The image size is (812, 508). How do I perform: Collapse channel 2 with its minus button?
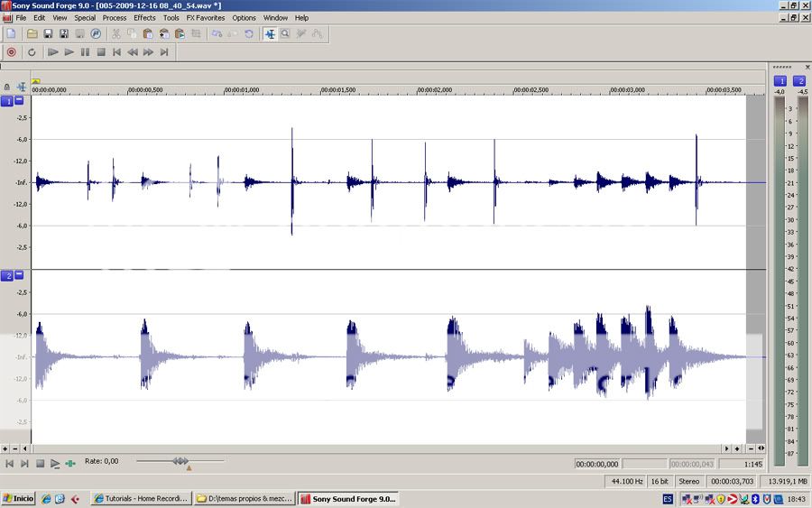19,275
